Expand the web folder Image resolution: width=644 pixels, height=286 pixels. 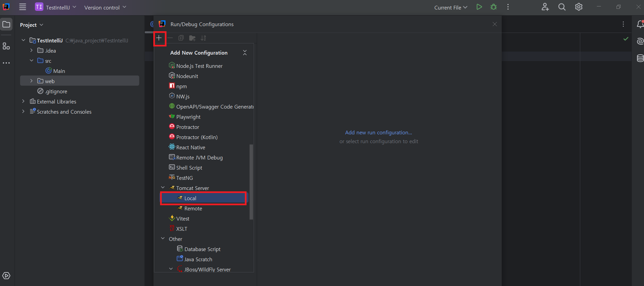coord(32,81)
